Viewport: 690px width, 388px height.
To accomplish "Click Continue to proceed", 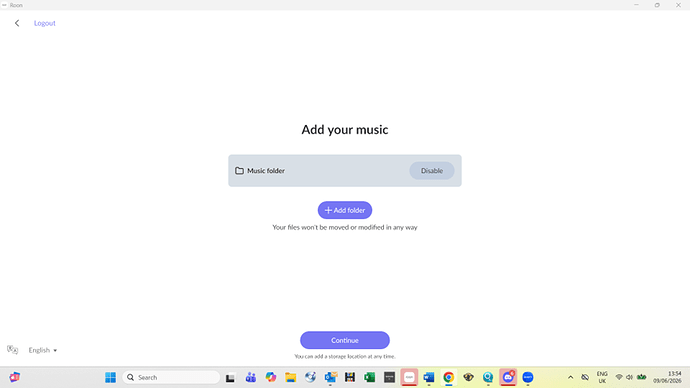I will (345, 340).
